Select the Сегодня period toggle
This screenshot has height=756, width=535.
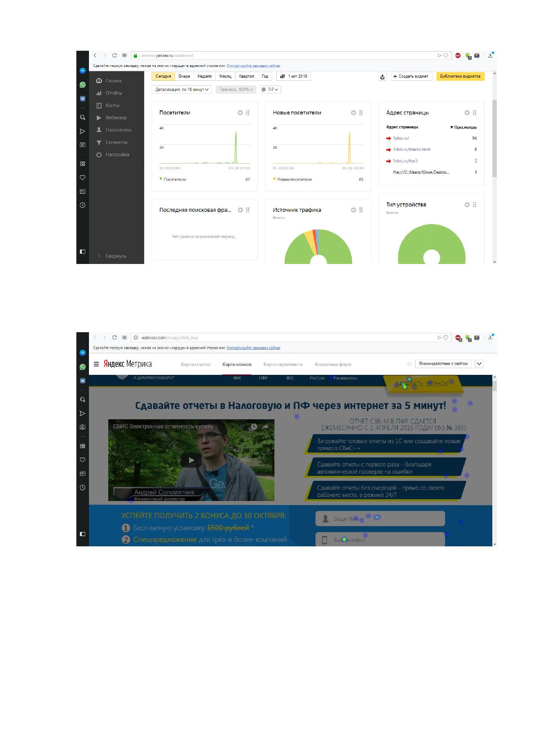point(163,76)
